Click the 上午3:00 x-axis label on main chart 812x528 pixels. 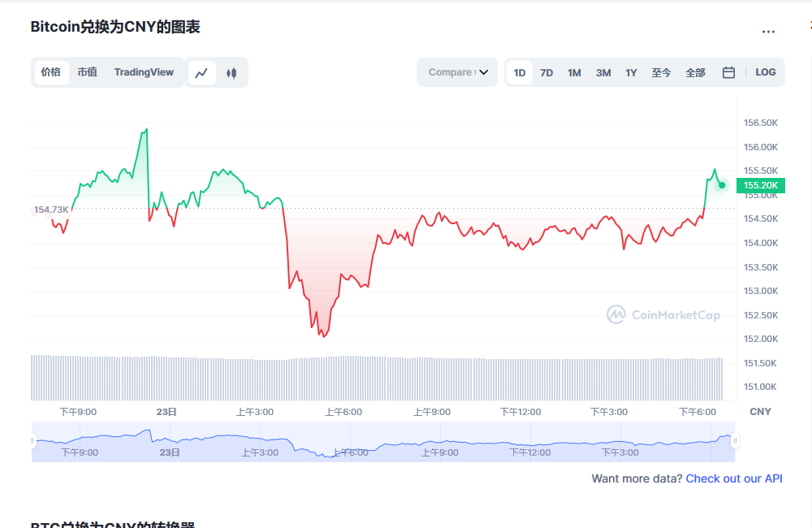pos(255,412)
